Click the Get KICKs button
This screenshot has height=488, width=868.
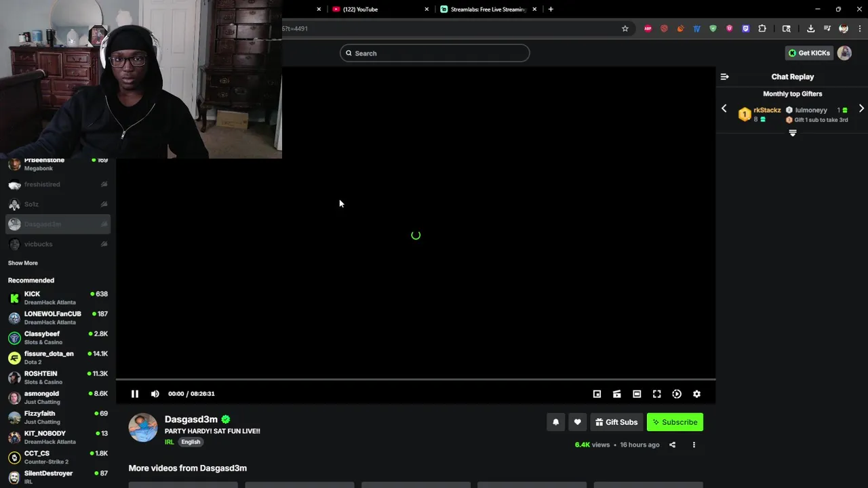pos(808,53)
